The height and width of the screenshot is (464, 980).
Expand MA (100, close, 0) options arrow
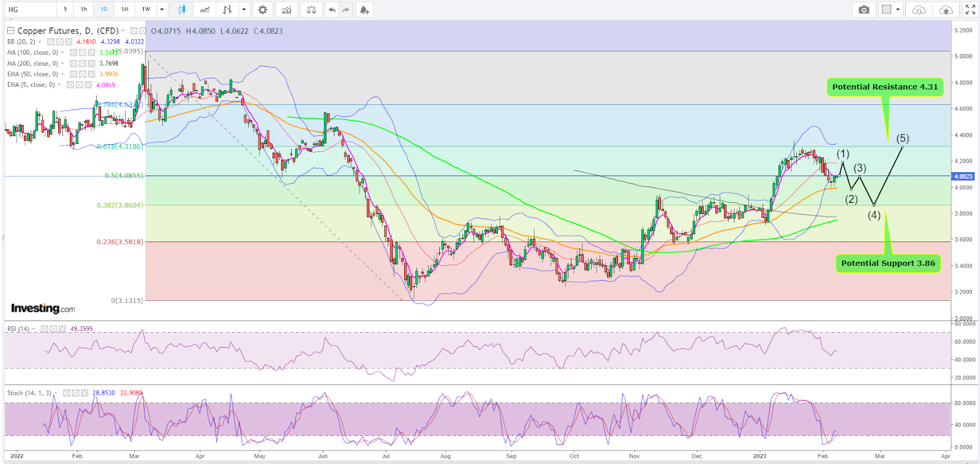pos(62,53)
